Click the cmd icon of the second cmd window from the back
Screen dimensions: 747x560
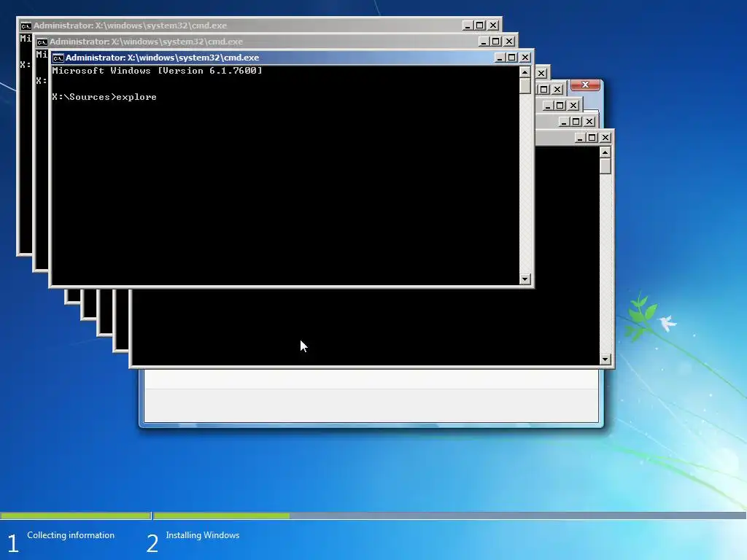[x=42, y=42]
